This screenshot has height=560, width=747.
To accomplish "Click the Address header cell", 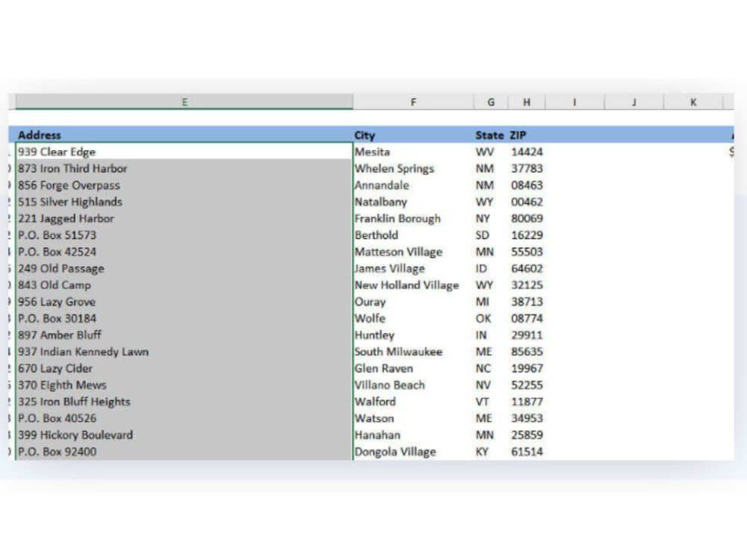I will coord(185,134).
